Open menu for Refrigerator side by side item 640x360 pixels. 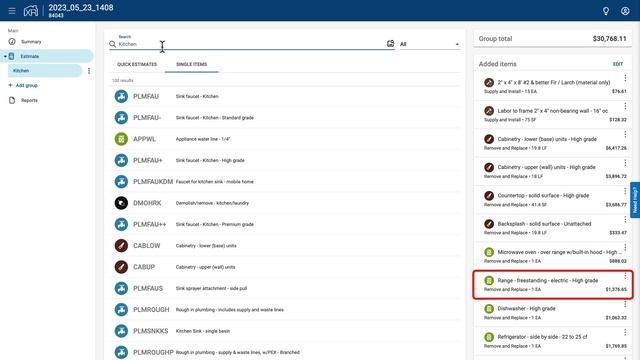coord(625,332)
